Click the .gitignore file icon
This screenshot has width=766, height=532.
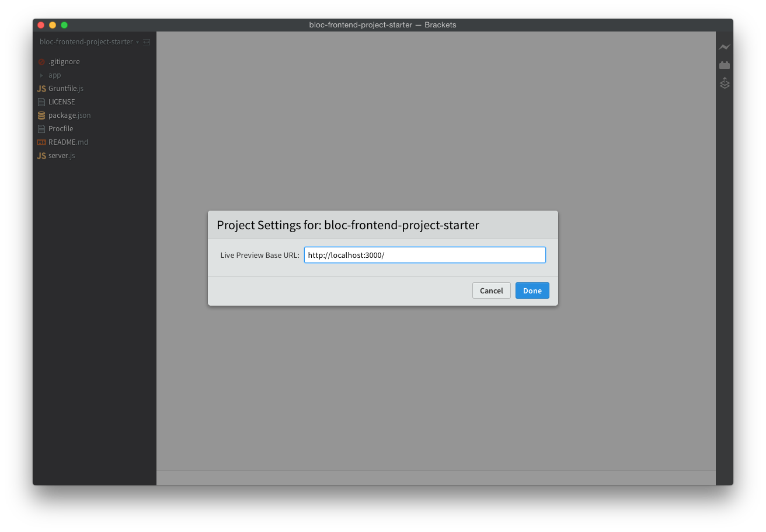41,62
